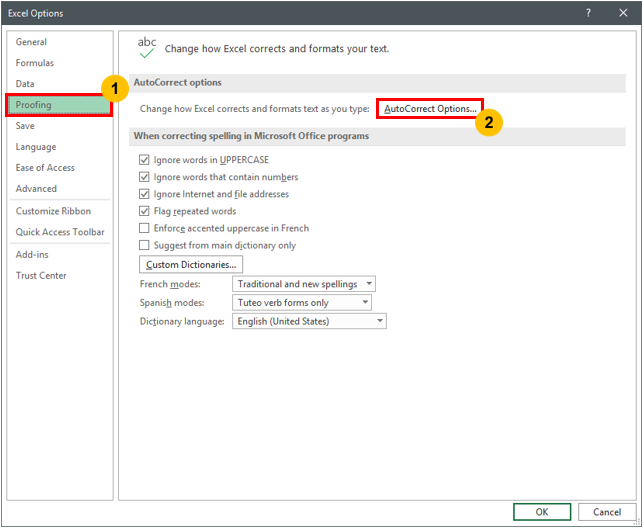643x528 pixels.
Task: Toggle Ignore words that contain numbers
Action: click(x=144, y=177)
